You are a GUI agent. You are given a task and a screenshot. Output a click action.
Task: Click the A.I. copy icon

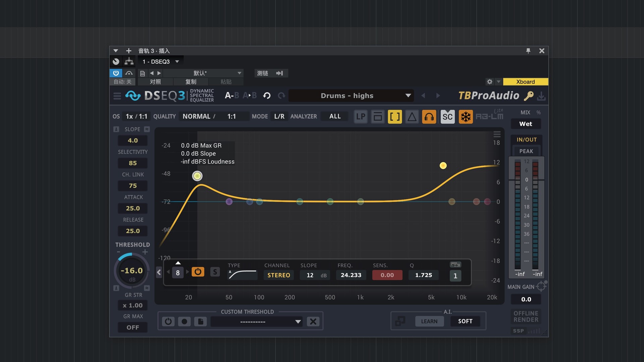400,321
